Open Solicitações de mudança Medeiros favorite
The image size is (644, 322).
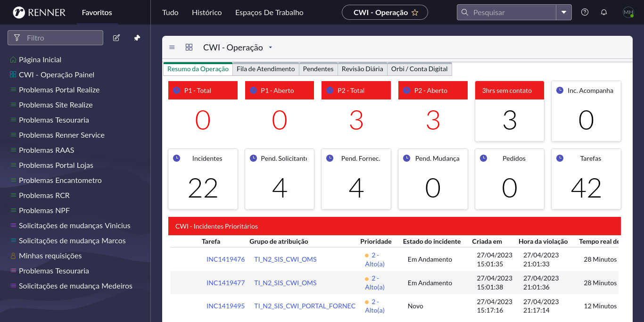pyautogui.click(x=75, y=286)
